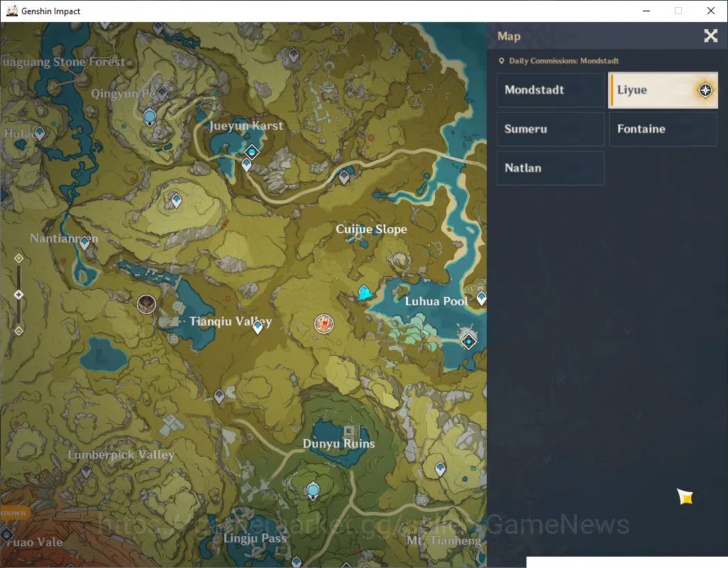
Task: Close the Map region panel
Action: (x=710, y=35)
